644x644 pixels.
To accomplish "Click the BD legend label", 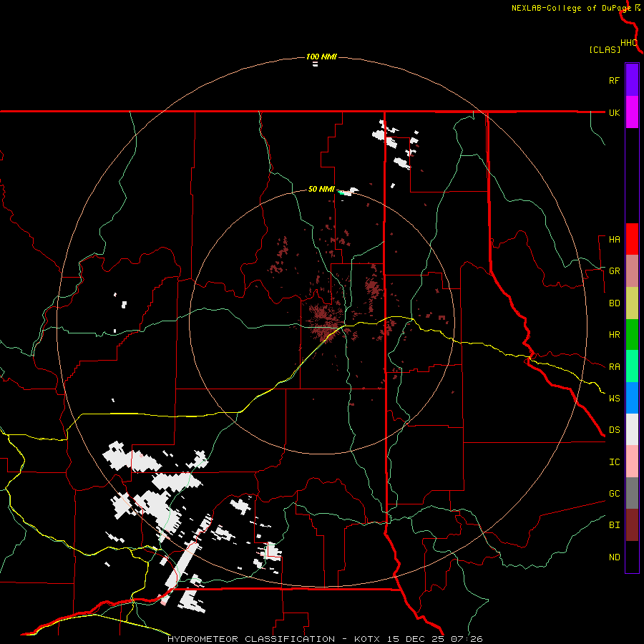I will [614, 303].
